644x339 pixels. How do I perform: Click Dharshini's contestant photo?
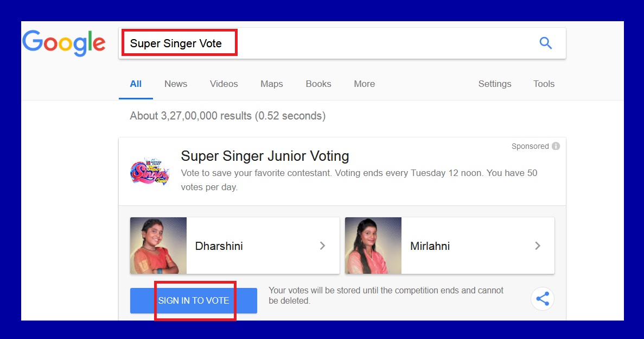coord(158,246)
